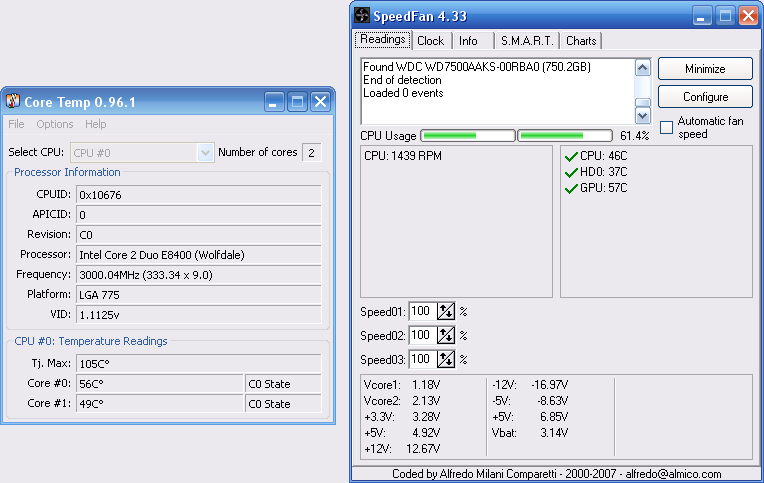Click the Speed03 spinner arrows

point(446,359)
